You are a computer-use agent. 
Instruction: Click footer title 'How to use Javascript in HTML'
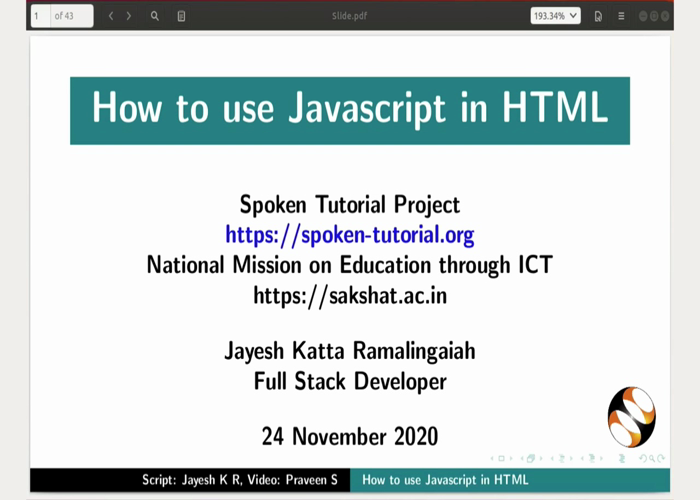[445, 481]
